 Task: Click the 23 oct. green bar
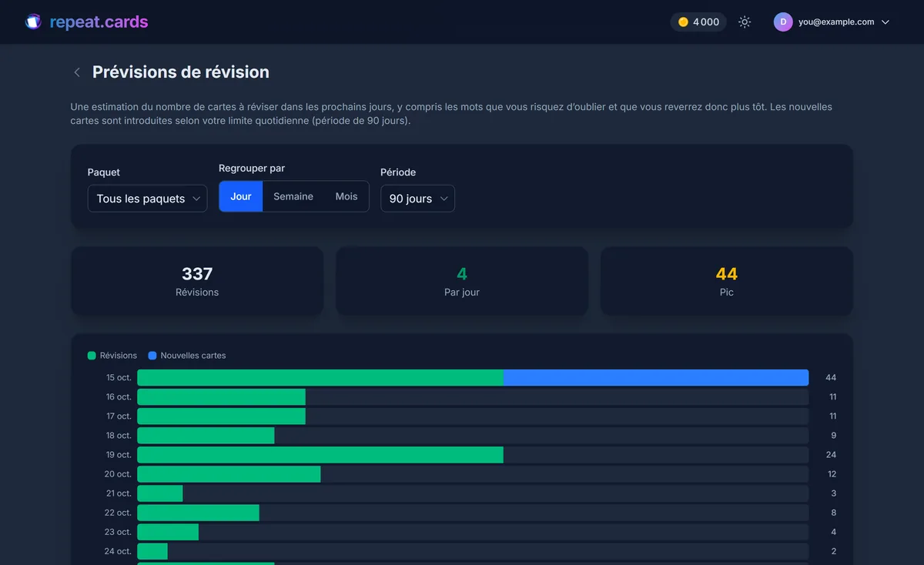168,531
